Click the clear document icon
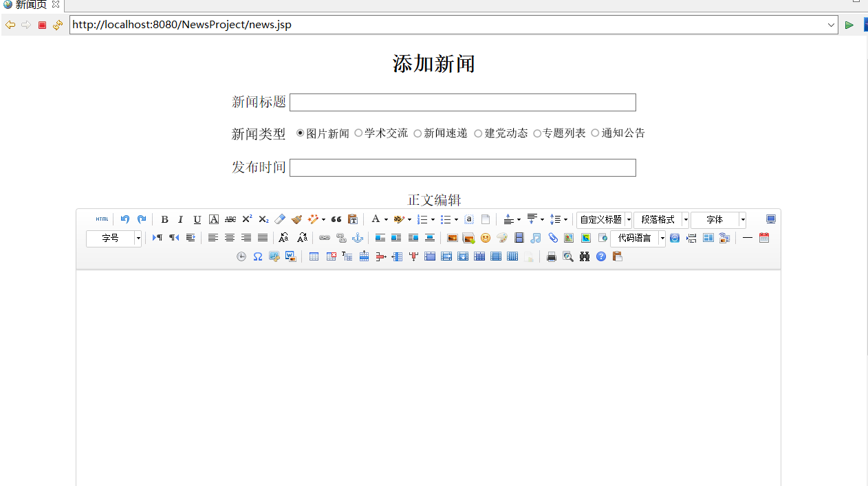Viewport: 868px width, 486px height. (x=486, y=219)
